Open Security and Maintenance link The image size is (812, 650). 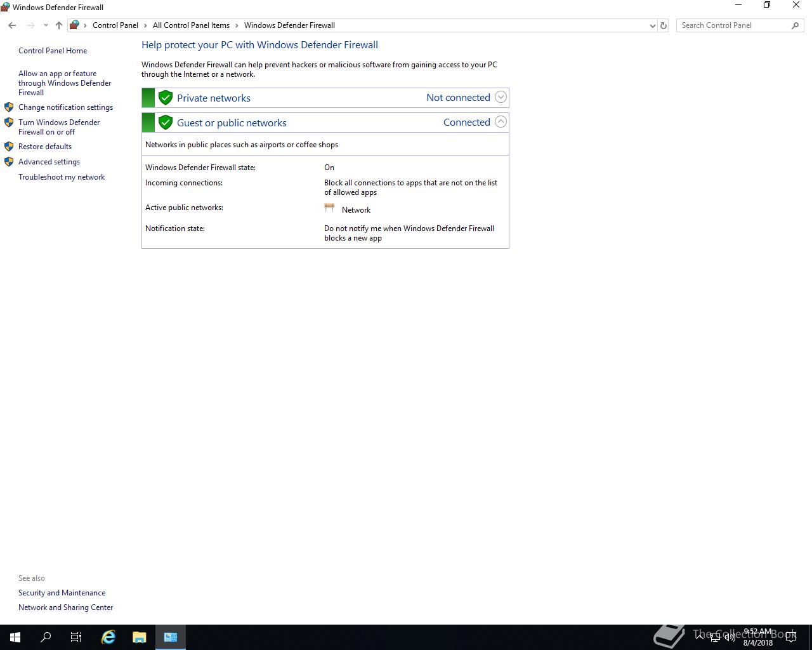(62, 593)
